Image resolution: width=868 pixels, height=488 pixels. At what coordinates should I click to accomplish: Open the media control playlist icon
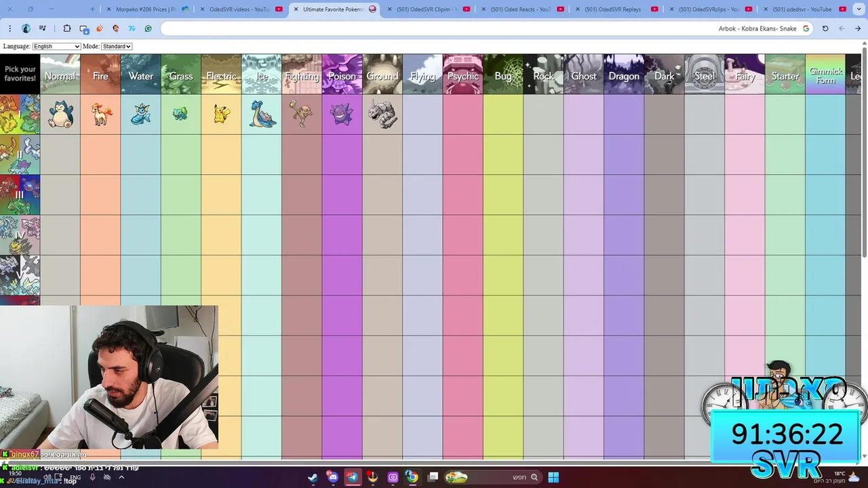click(x=43, y=28)
